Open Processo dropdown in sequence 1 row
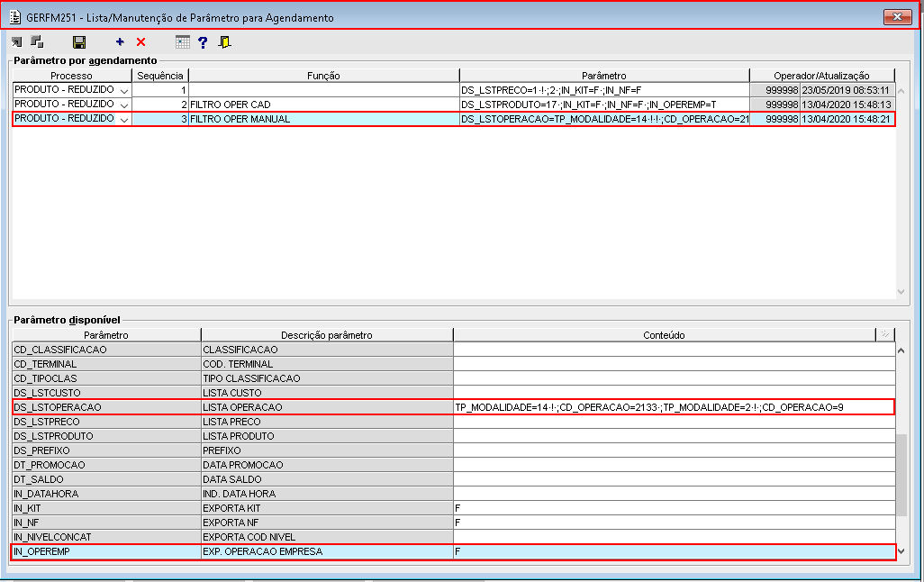The width and height of the screenshot is (924, 582). click(124, 90)
